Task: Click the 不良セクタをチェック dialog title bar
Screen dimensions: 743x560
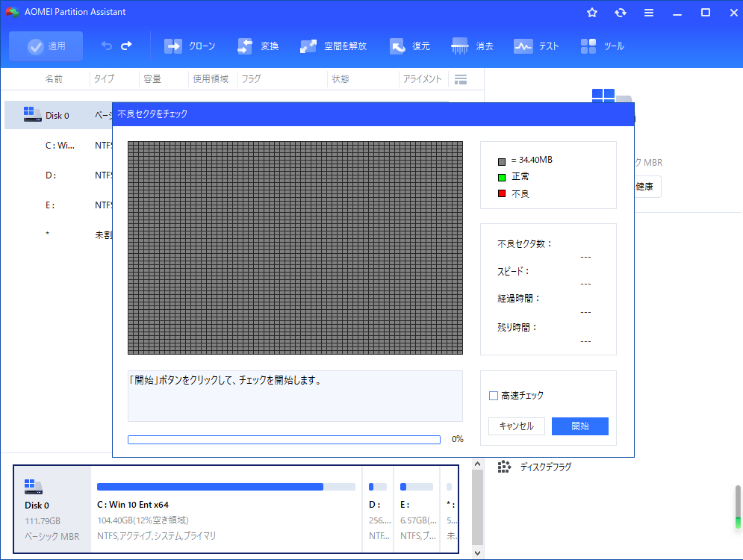Action: pos(373,114)
